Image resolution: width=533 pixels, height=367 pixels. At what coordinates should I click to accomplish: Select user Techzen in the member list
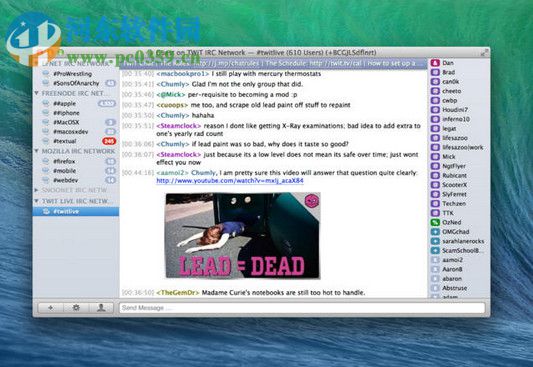click(x=454, y=204)
